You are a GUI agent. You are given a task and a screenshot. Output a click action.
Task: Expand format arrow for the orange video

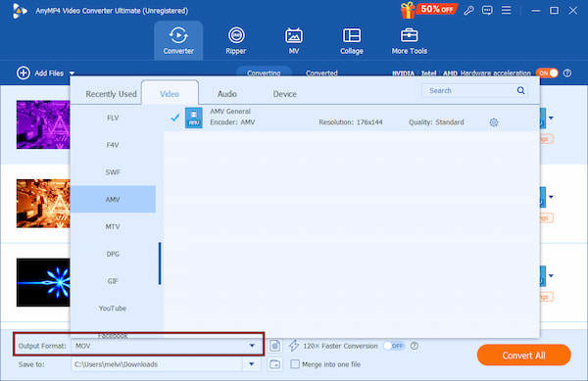551,197
